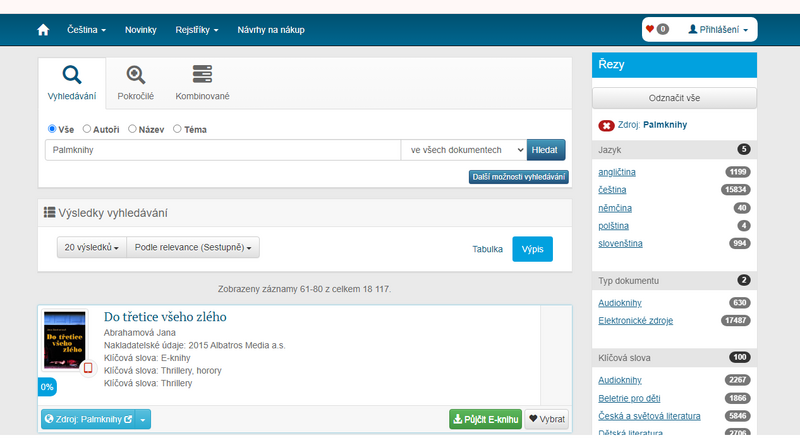Click the Palmknihy search input field

pyautogui.click(x=223, y=150)
